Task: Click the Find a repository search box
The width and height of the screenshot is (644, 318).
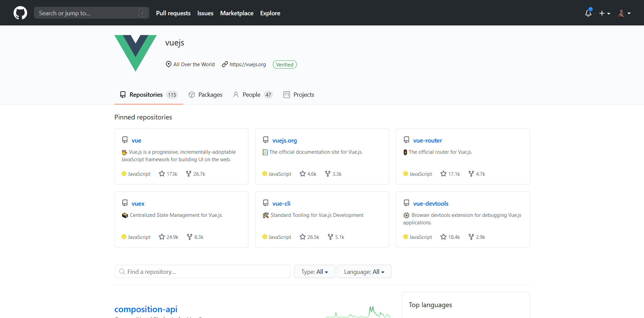Action: 203,272
